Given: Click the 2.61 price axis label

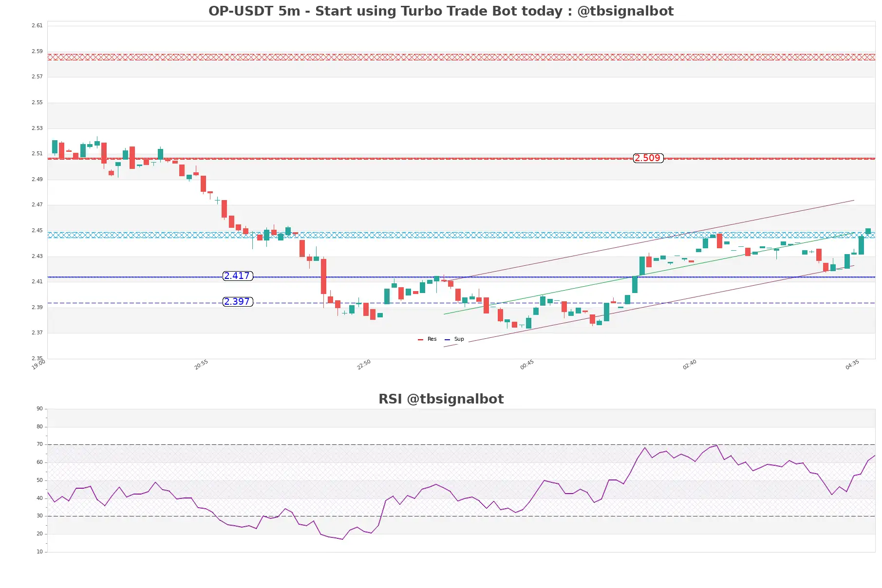Looking at the screenshot, I should [x=37, y=25].
